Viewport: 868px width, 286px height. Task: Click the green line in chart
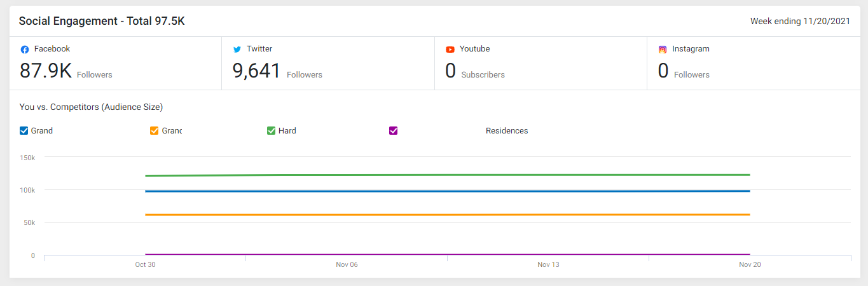(448, 175)
